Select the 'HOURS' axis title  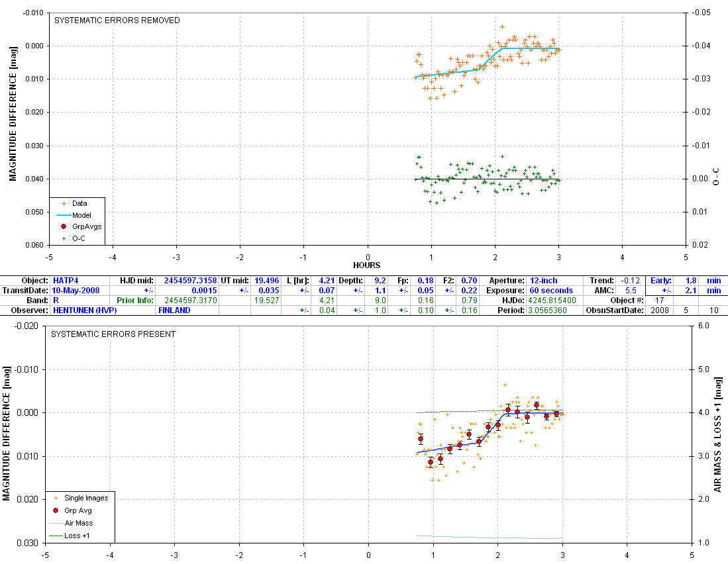pos(367,265)
